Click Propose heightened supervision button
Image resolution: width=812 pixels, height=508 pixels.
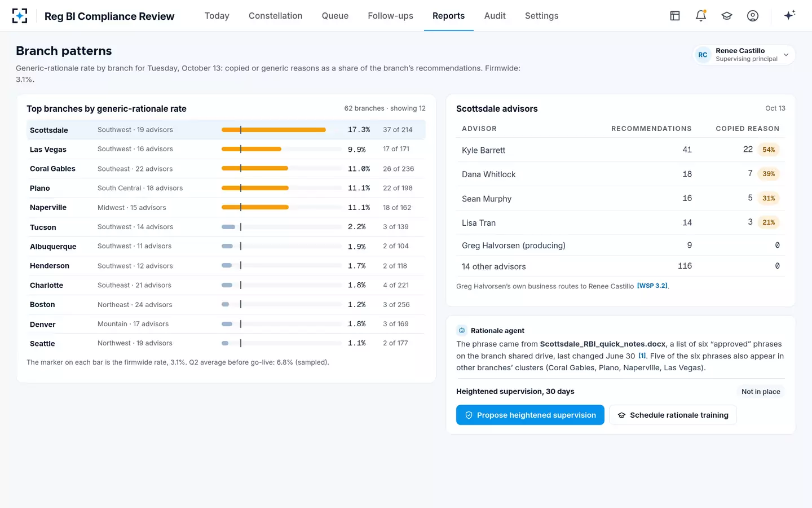click(x=530, y=415)
